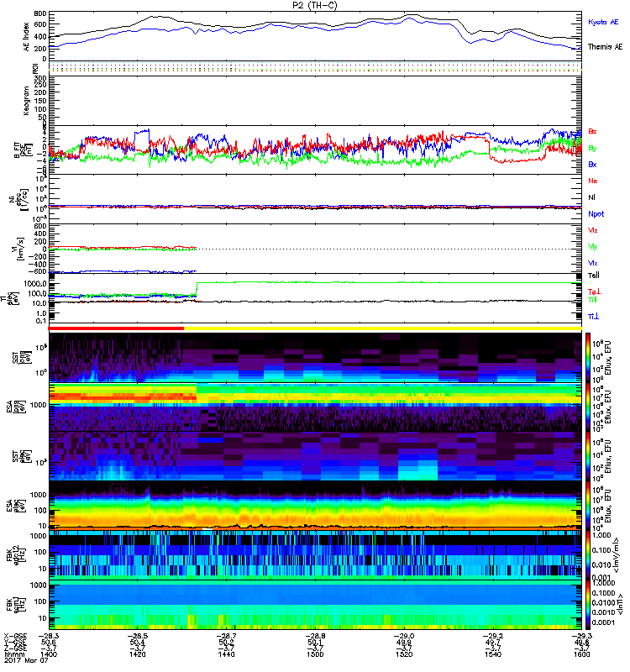Viewport: 630px width, 672px height.
Task: Click the SST ions Eflux color bar
Action: click(x=588, y=358)
